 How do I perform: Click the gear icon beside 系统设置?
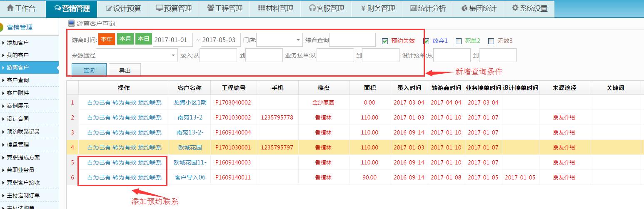click(515, 8)
